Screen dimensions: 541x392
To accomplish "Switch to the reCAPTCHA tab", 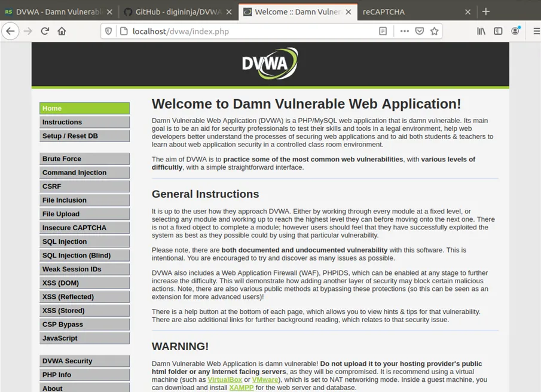I will 417,12.
